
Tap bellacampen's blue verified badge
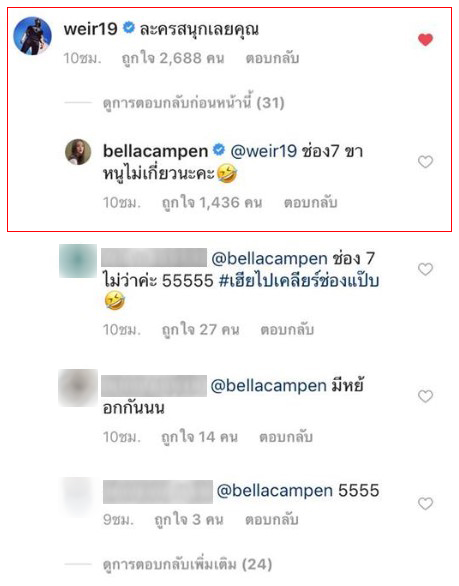(x=219, y=150)
